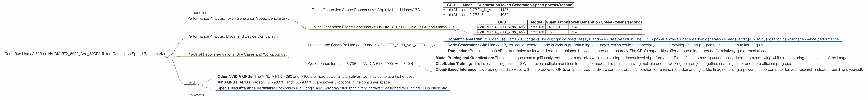Collapse the FAQ node circle

[197, 85]
